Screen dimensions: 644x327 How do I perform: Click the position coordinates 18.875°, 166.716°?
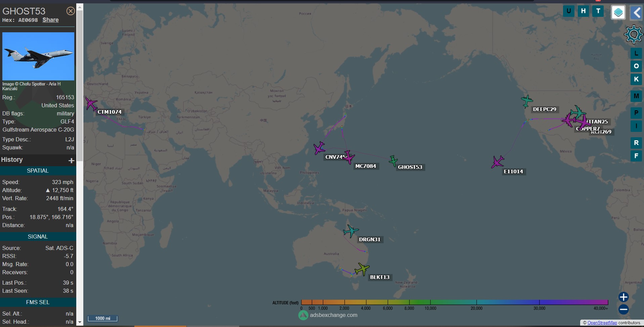pos(51,217)
